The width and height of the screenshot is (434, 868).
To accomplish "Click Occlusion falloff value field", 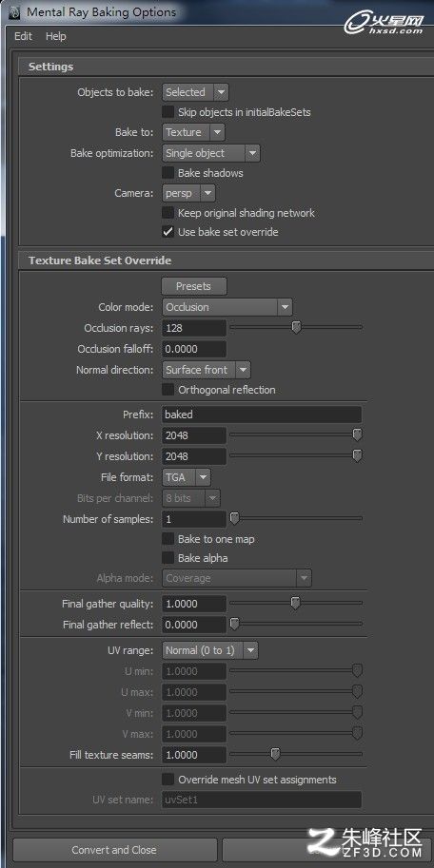I will coord(194,349).
